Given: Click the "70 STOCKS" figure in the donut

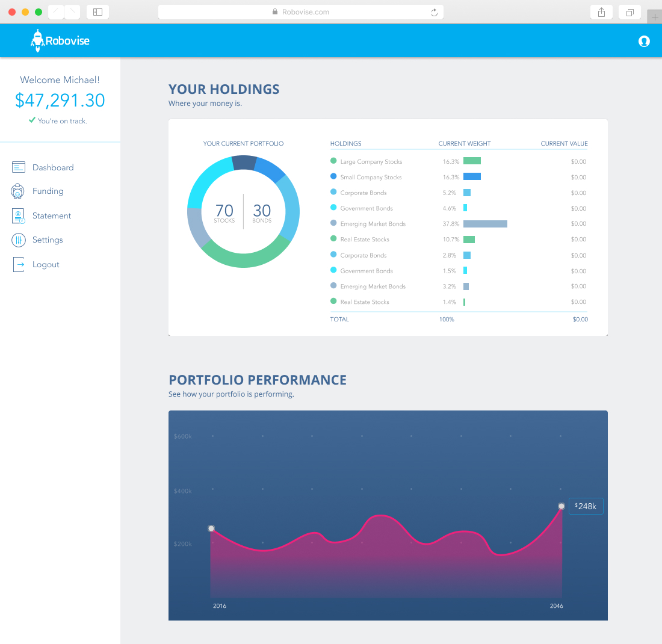Looking at the screenshot, I should 224,213.
